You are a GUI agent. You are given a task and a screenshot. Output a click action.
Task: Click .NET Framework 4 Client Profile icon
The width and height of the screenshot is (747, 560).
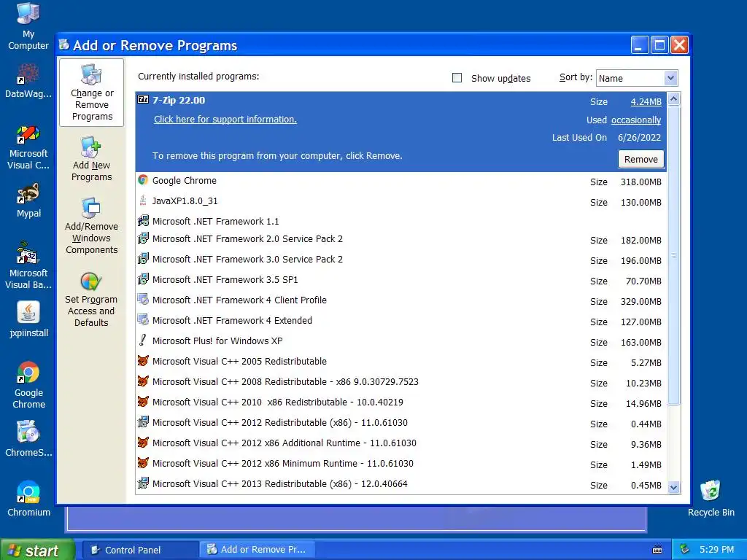[x=143, y=300]
